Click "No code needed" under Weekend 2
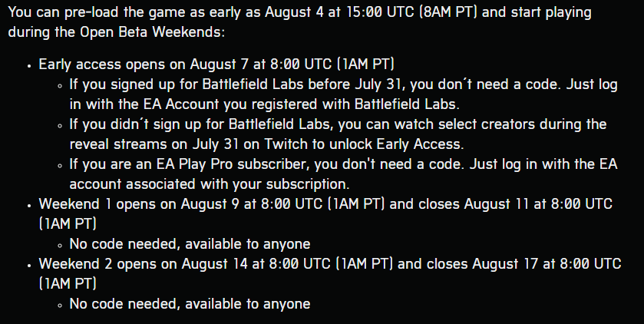644x324 pixels. [x=125, y=304]
